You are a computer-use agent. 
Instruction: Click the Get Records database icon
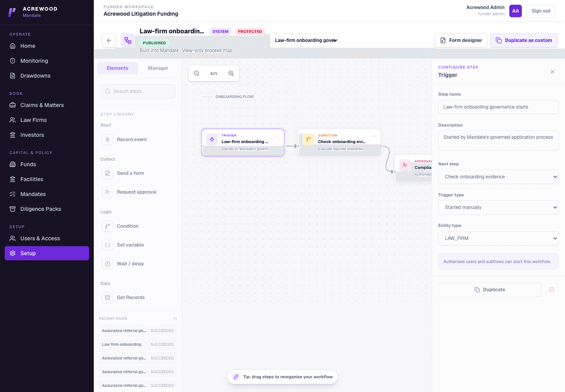(x=108, y=298)
